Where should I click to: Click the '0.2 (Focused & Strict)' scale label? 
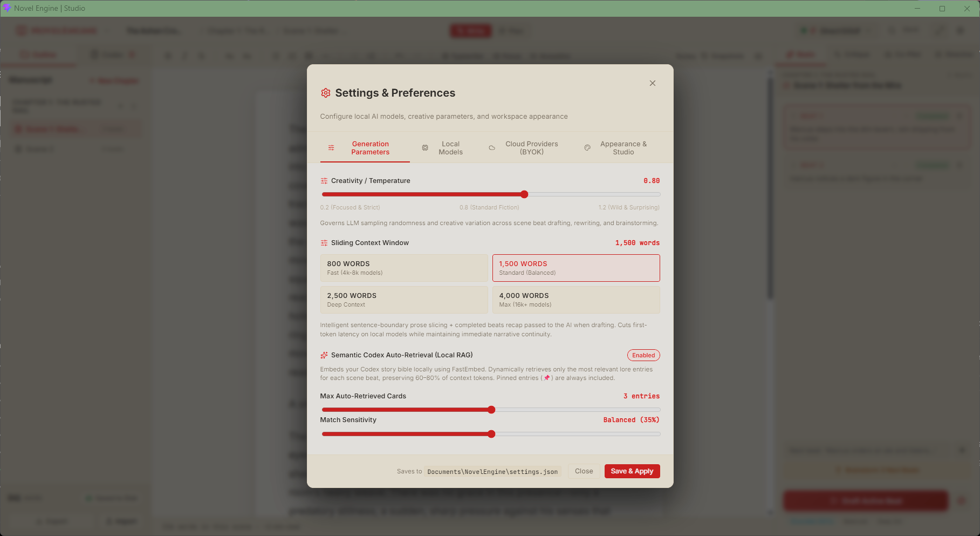[x=350, y=207]
